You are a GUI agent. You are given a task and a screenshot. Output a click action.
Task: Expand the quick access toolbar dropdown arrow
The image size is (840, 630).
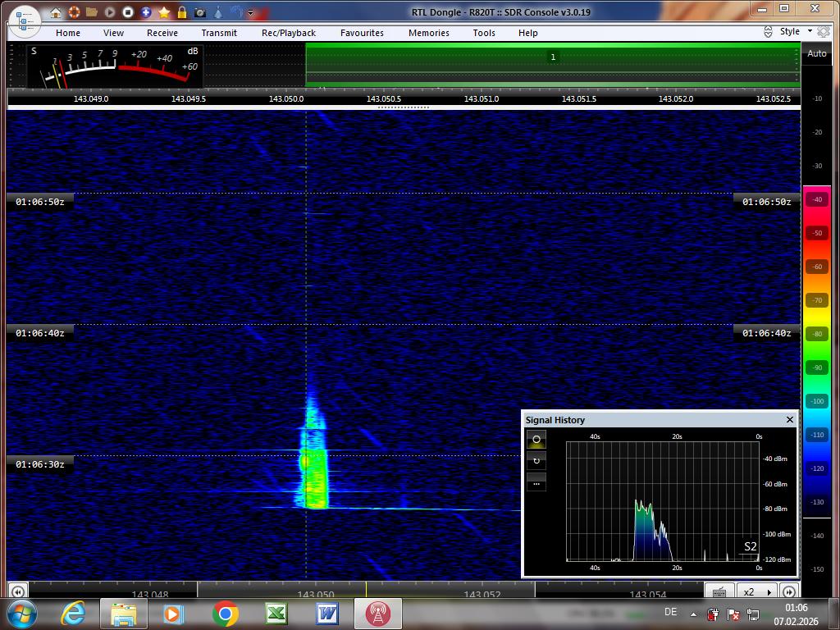250,12
